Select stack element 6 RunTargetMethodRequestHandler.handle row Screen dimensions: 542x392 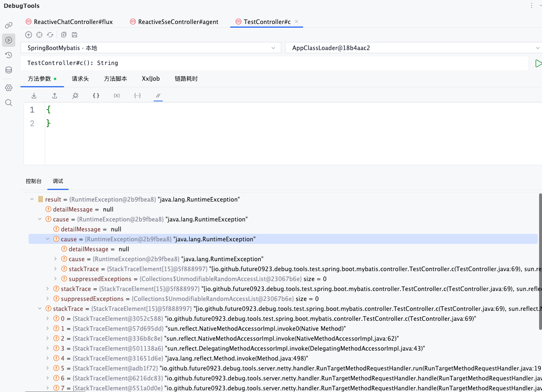283,378
